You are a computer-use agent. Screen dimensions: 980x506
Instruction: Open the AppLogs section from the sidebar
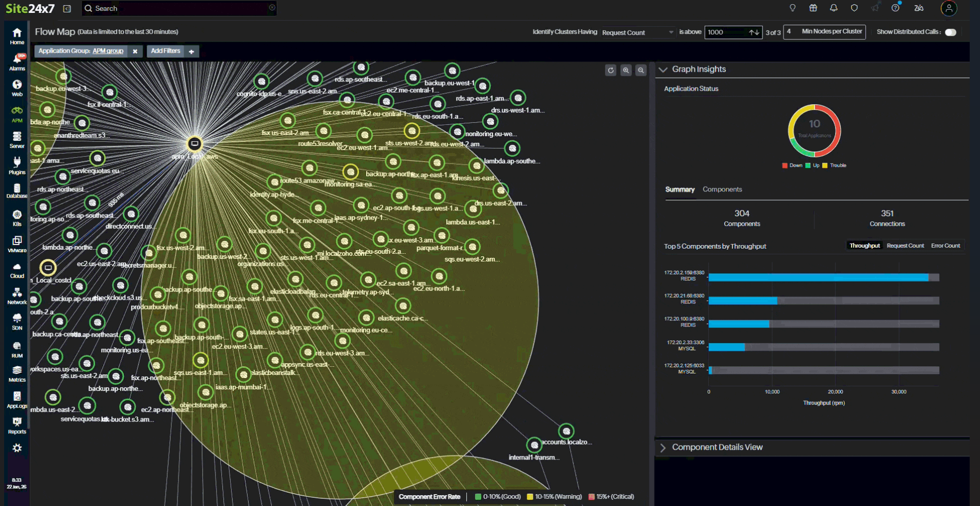coord(17,399)
